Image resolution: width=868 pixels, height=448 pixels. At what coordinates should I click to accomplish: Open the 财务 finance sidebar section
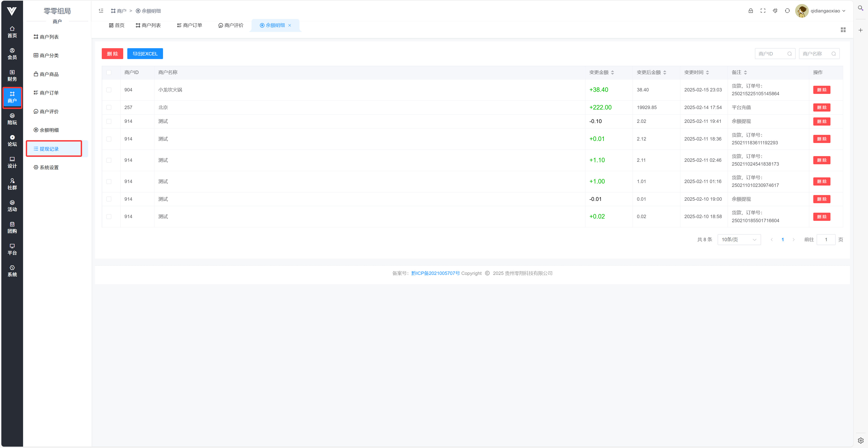tap(12, 76)
